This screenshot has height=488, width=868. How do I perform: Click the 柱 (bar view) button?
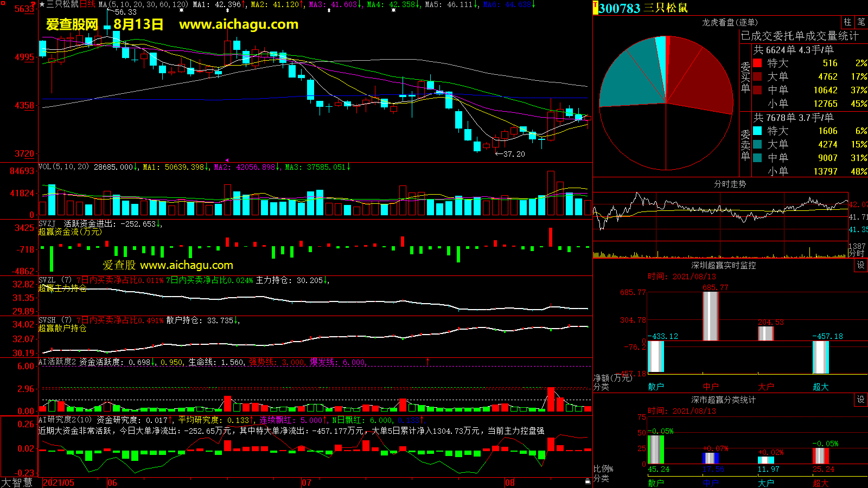coord(847,22)
